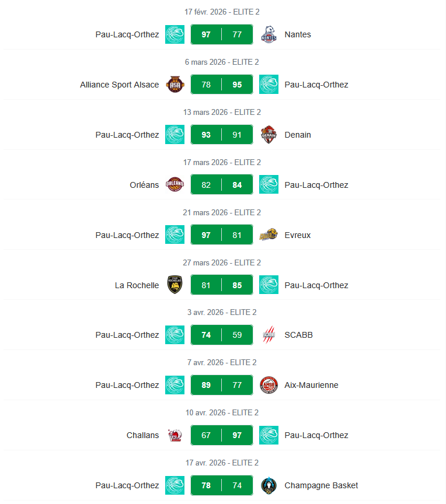Open the 67-97 Challans match score
Screen dimensions: 446x504
222,435
